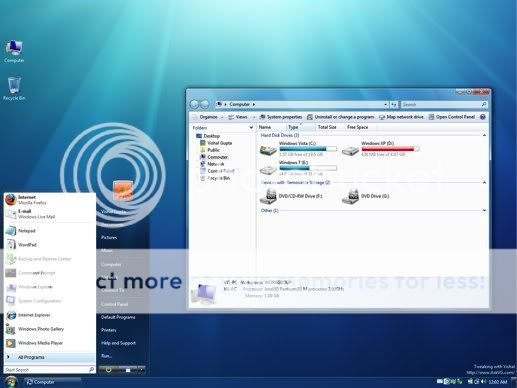Collapse the Hard Disk Drives group

click(x=484, y=135)
